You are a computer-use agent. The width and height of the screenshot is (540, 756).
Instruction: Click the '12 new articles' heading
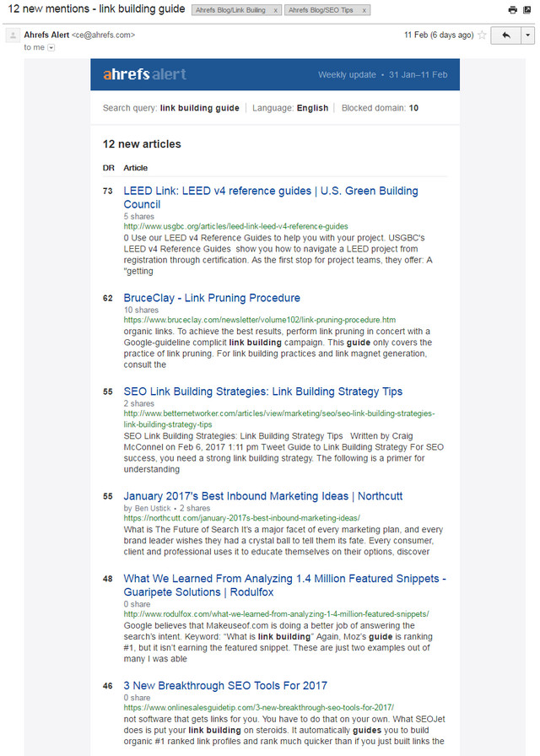[x=142, y=144]
